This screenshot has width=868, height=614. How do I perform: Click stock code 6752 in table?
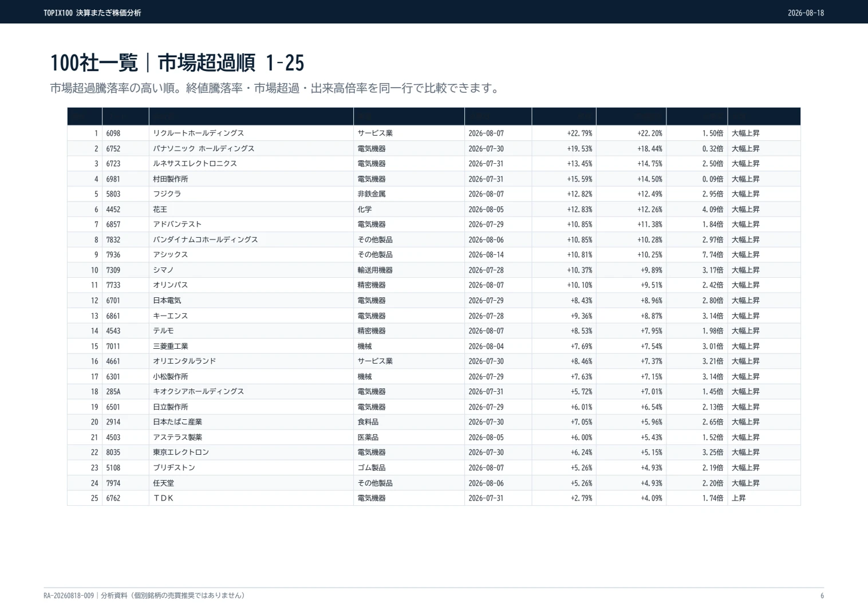tap(113, 148)
